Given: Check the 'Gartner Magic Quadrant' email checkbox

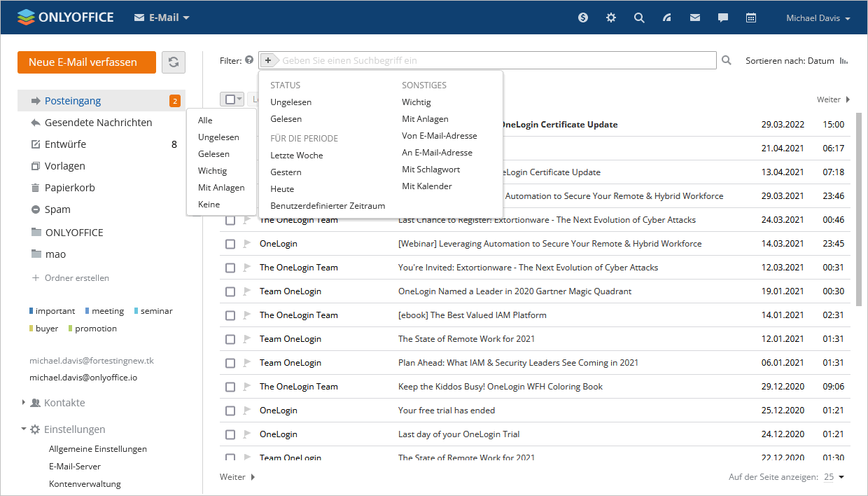Looking at the screenshot, I should [230, 291].
